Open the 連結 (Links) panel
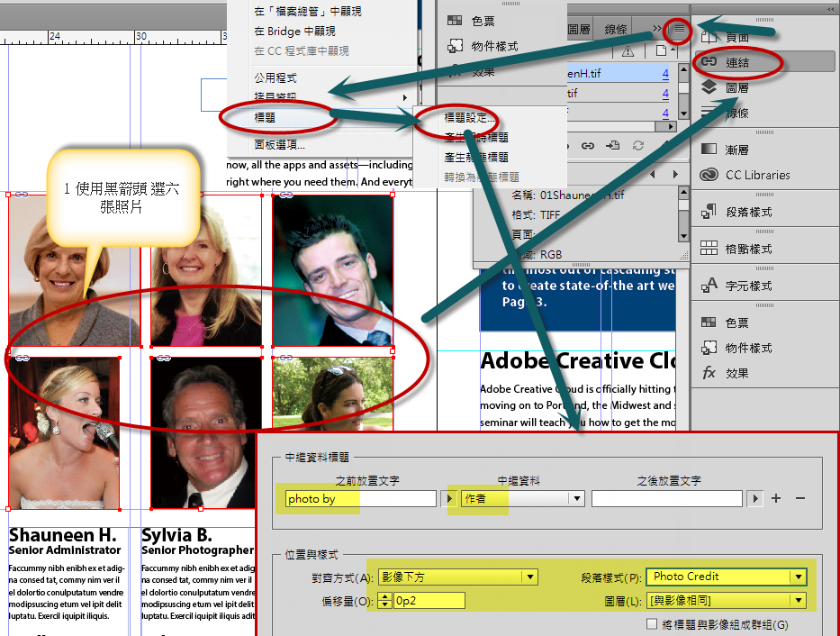The image size is (840, 636). tap(736, 62)
